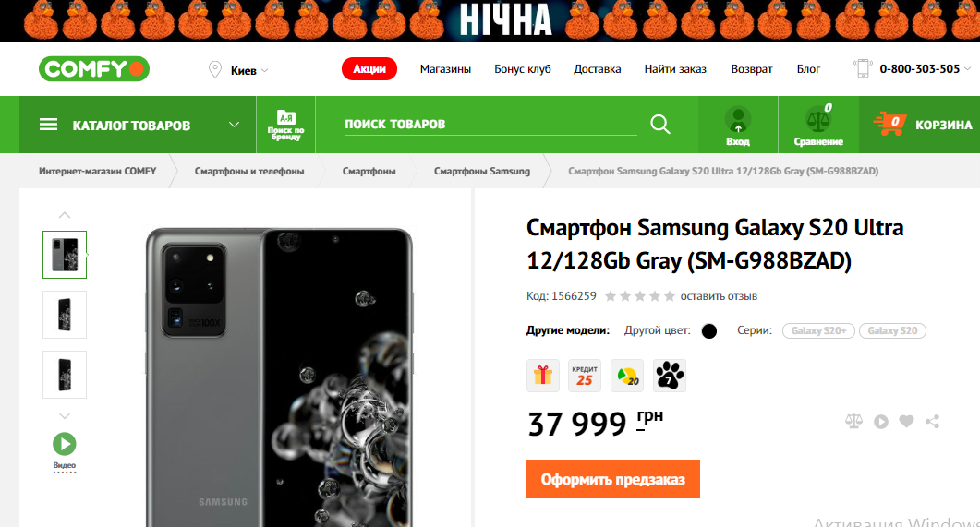Click the gift promo badge icon

coord(542,376)
